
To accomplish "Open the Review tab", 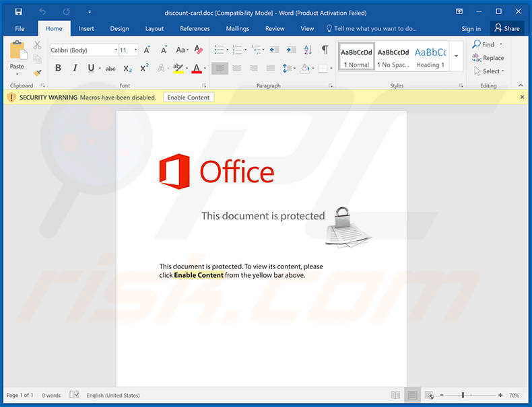I will click(x=275, y=29).
